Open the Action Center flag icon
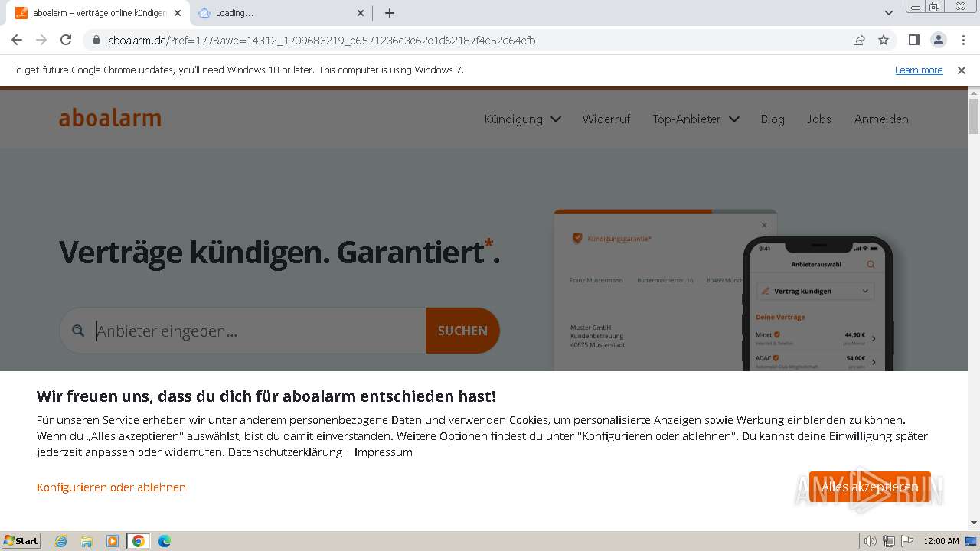Image resolution: width=980 pixels, height=551 pixels. [x=907, y=541]
